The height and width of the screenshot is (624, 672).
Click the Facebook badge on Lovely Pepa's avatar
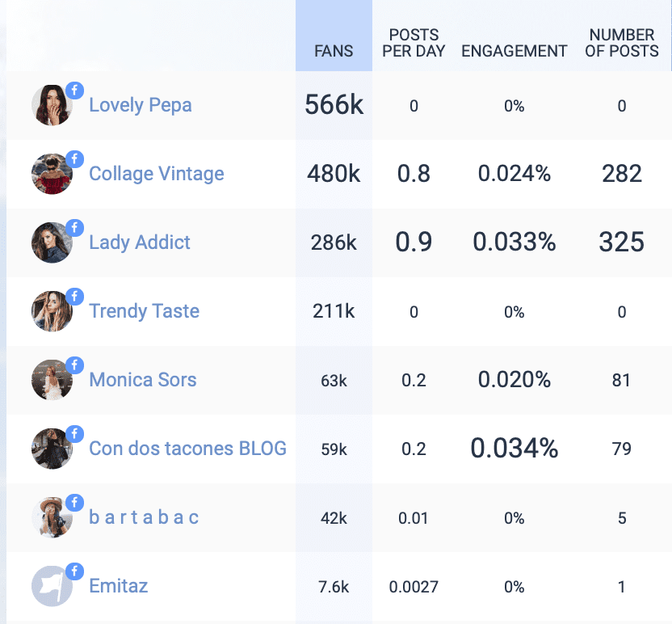click(75, 91)
